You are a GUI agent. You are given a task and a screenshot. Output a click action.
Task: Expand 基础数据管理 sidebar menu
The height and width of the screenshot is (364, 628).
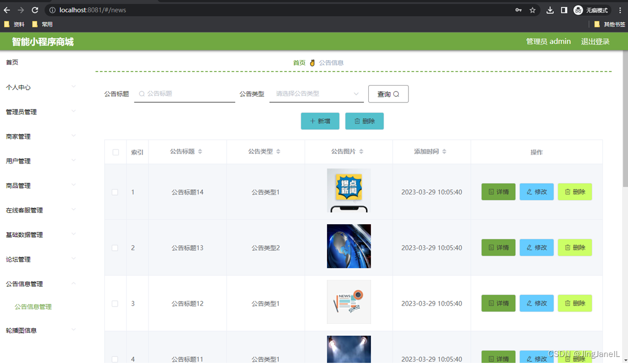40,235
